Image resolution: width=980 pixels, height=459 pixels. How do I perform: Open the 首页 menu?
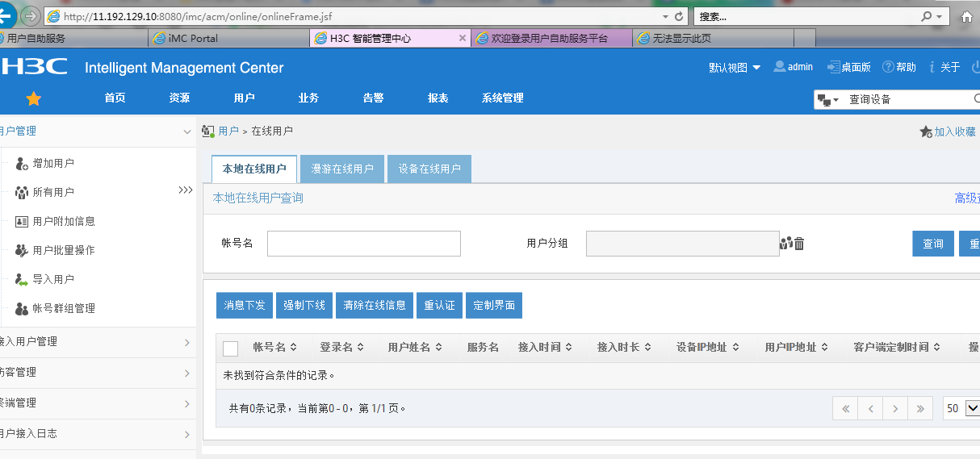click(x=115, y=98)
